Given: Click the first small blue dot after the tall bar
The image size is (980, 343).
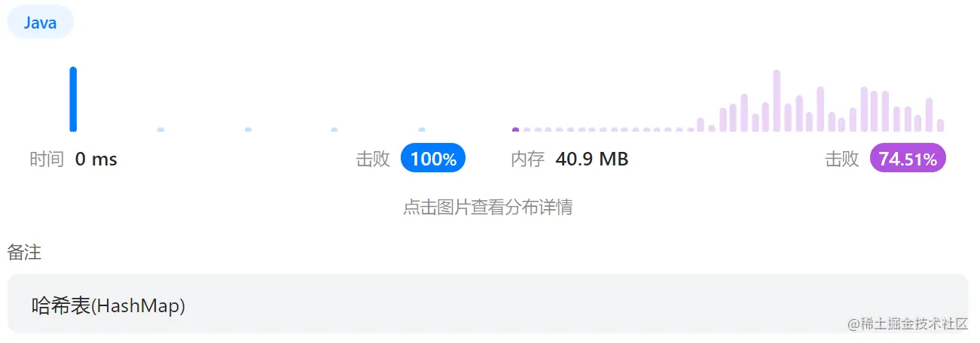Looking at the screenshot, I should (160, 130).
